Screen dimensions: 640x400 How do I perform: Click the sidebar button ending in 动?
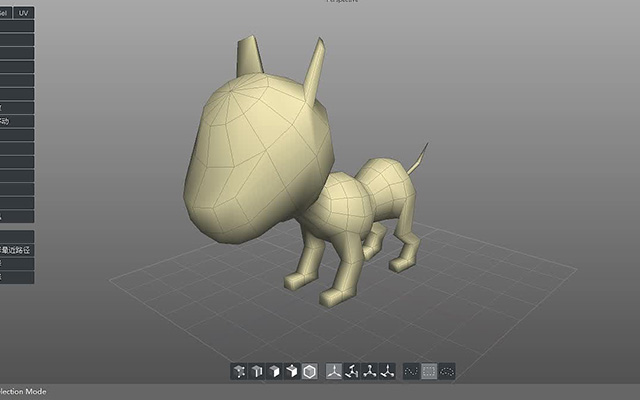(x=17, y=121)
